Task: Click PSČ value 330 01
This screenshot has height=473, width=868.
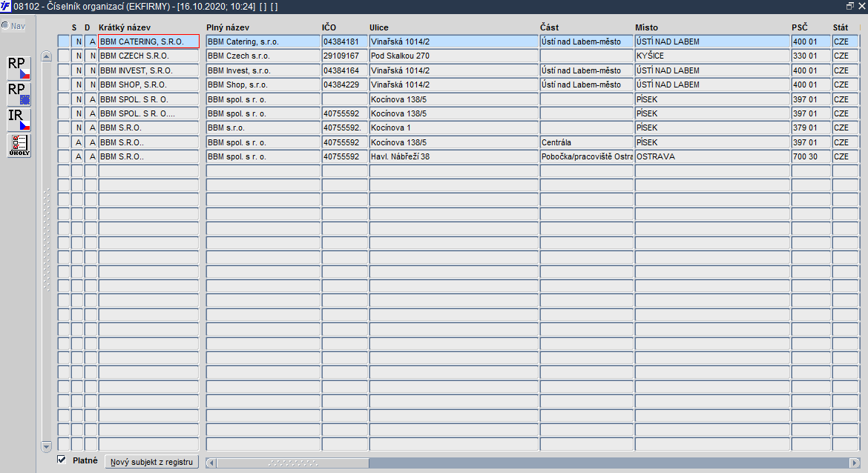Action: pos(811,56)
